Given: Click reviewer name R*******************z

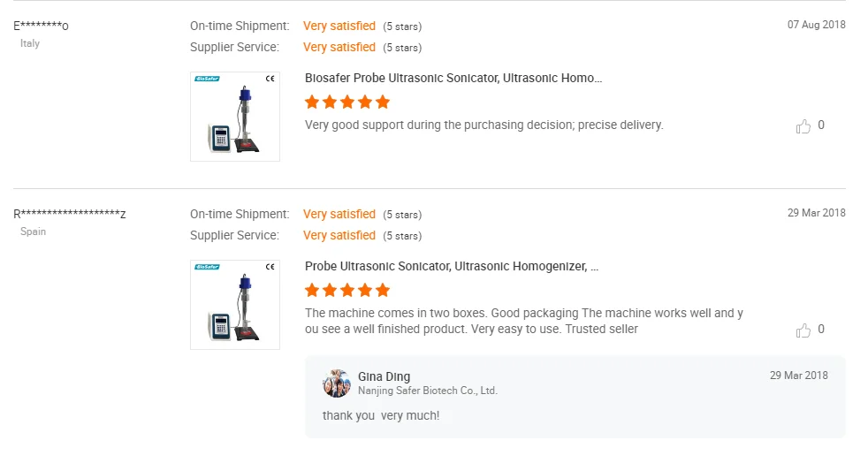Looking at the screenshot, I should (x=70, y=214).
